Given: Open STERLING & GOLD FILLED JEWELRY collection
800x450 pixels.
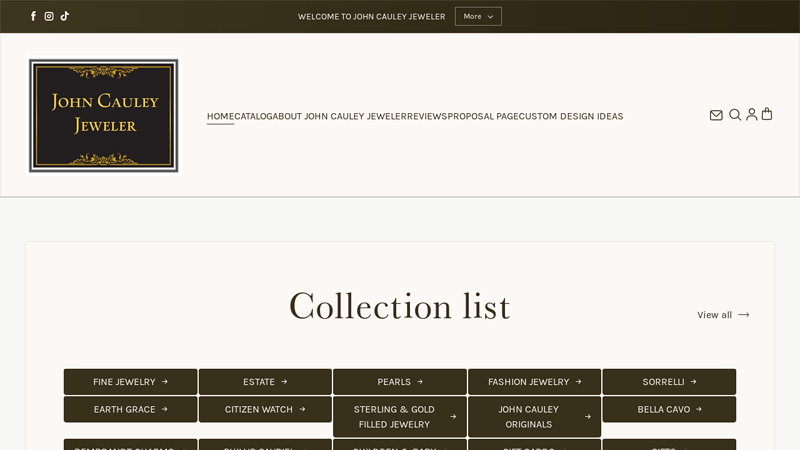Looking at the screenshot, I should (x=400, y=417).
